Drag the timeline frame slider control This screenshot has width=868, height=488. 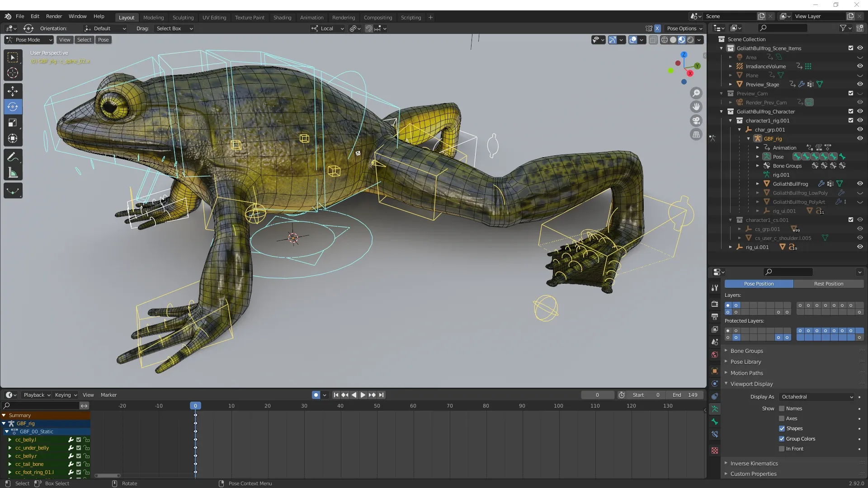coord(195,406)
